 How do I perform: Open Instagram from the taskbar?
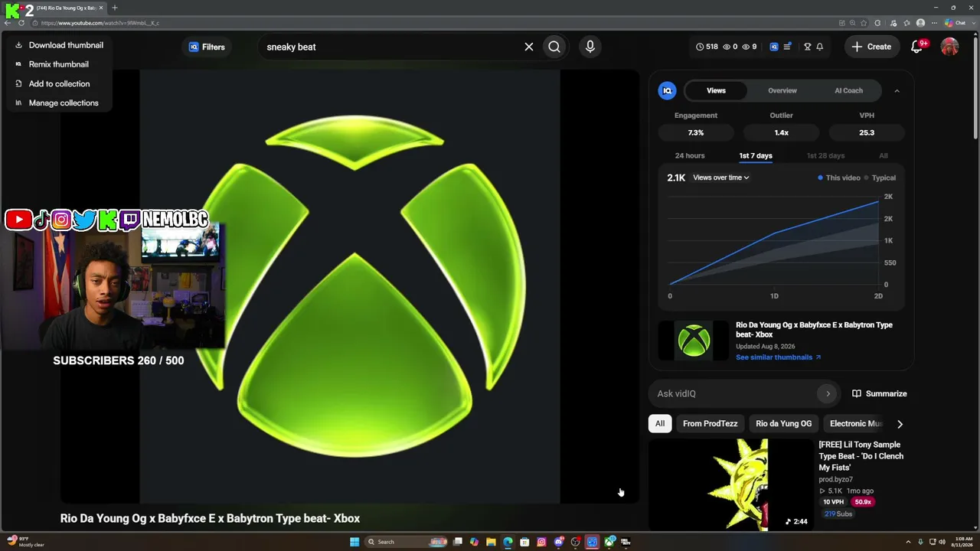541,542
